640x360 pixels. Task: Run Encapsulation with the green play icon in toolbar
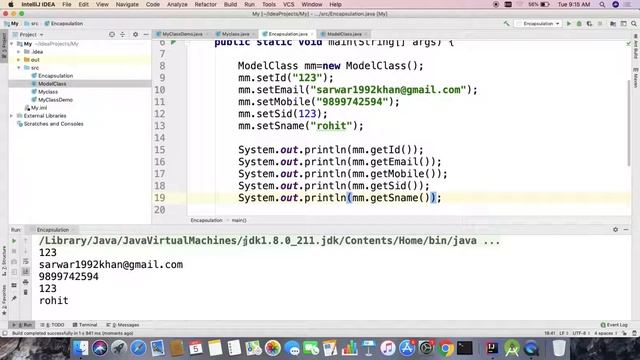[569, 24]
